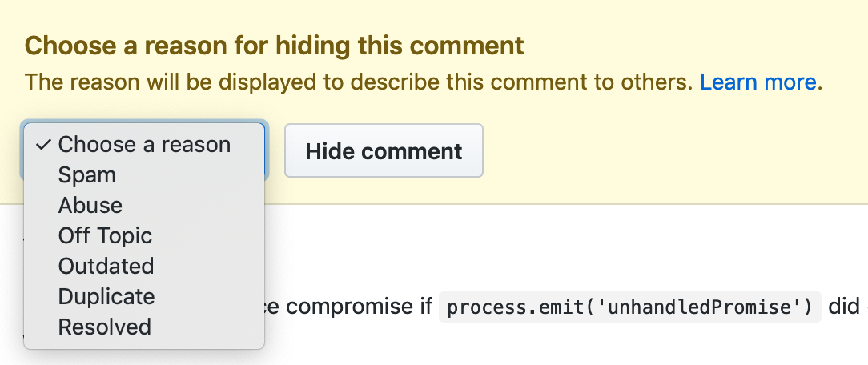Click the heading about hiding this comment

(x=275, y=46)
